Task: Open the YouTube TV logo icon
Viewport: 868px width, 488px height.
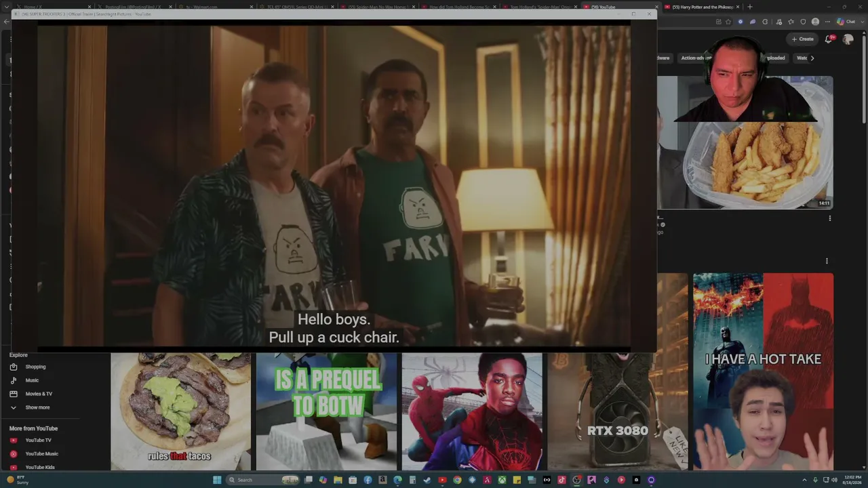Action: (x=14, y=441)
